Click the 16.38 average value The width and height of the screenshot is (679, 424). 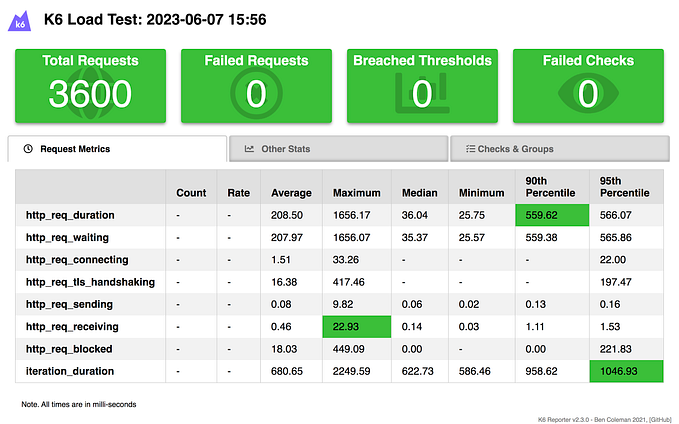pyautogui.click(x=284, y=282)
